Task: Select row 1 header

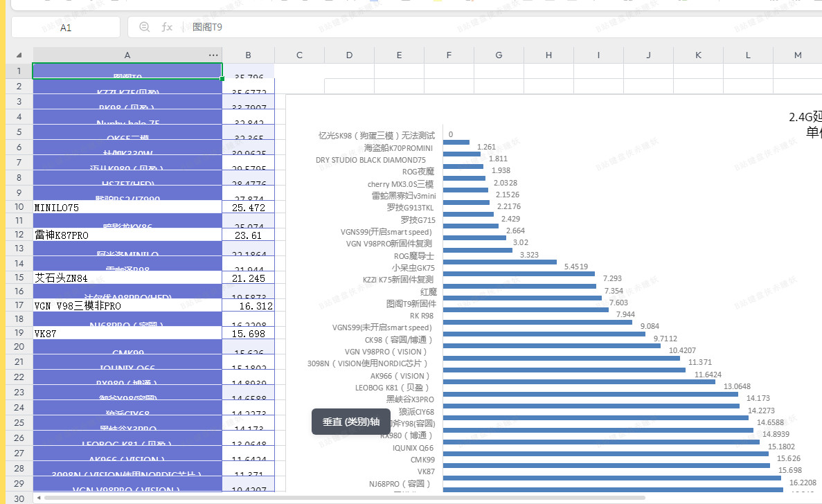Action: [19, 71]
